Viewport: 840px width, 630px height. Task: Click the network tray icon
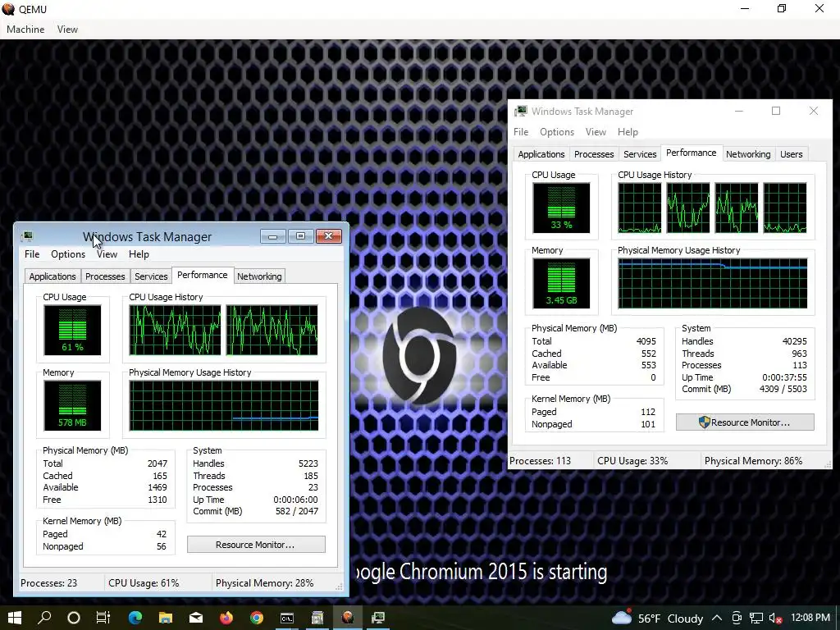[756, 619]
